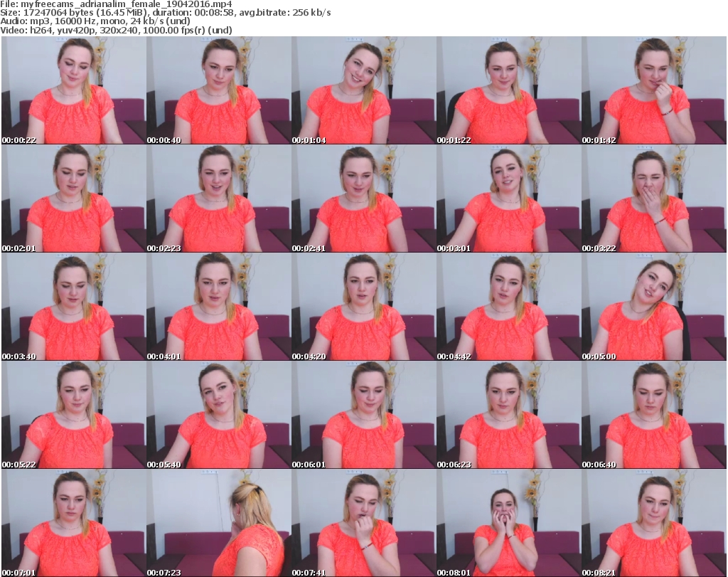
Task: Choose the thumbnail stamped 00:01:42
Action: pyautogui.click(x=654, y=90)
